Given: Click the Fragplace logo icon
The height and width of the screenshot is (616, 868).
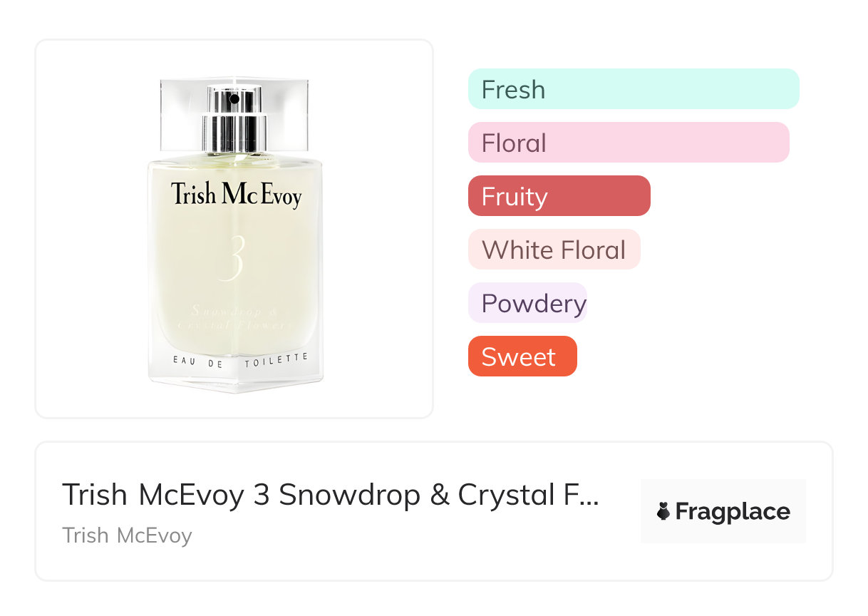Looking at the screenshot, I should click(x=663, y=511).
